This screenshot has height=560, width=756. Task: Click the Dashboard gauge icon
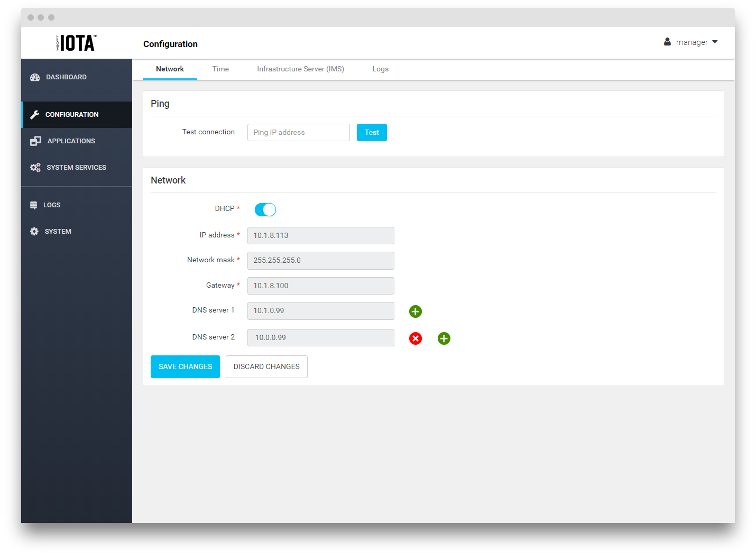click(x=35, y=77)
